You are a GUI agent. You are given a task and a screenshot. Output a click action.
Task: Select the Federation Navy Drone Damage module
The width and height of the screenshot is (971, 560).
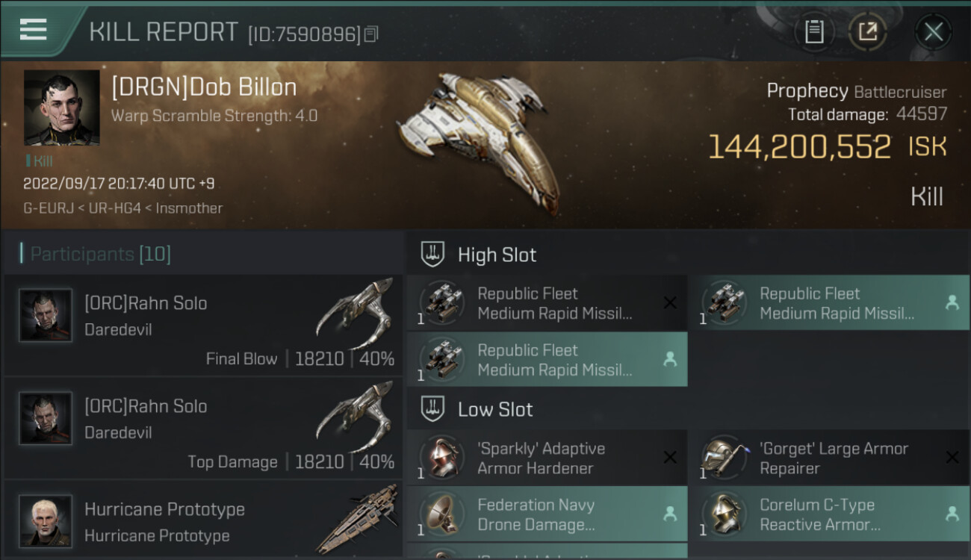click(547, 514)
